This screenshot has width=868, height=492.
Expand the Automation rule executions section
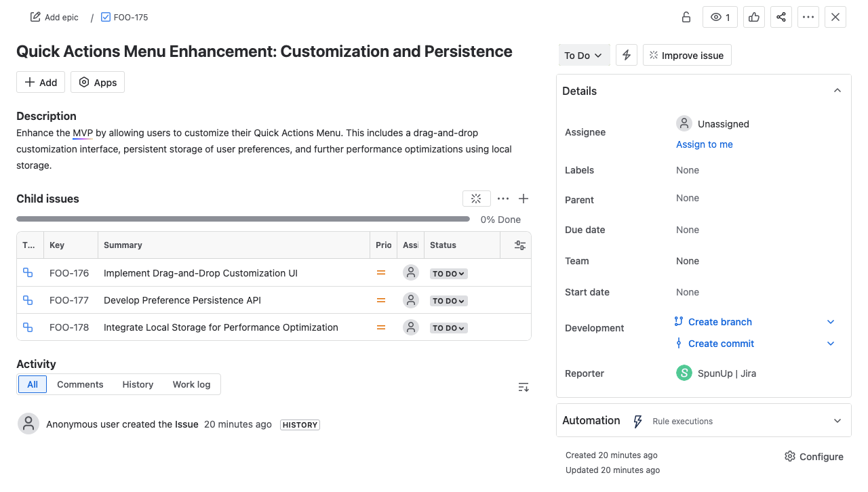[x=837, y=421]
